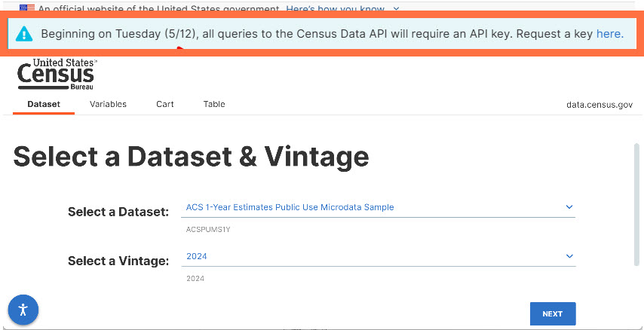Click the gray 2024 hint text below Vintage
The image size is (644, 330).
tap(195, 279)
